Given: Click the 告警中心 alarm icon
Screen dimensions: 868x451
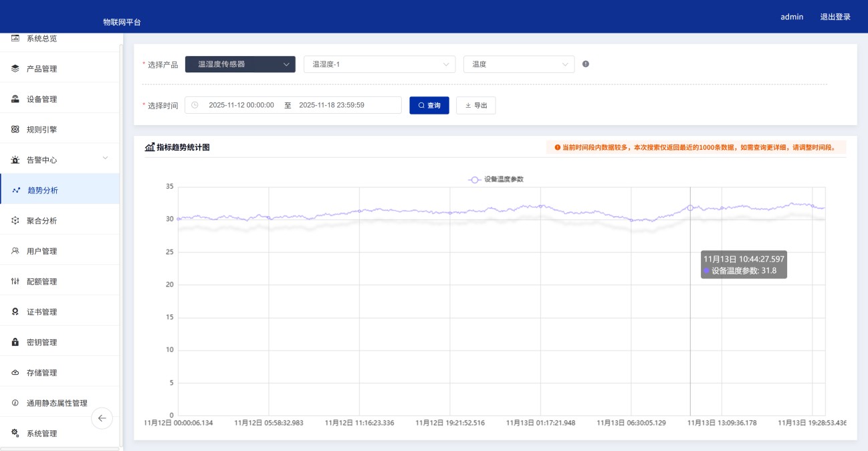Looking at the screenshot, I should pos(15,160).
